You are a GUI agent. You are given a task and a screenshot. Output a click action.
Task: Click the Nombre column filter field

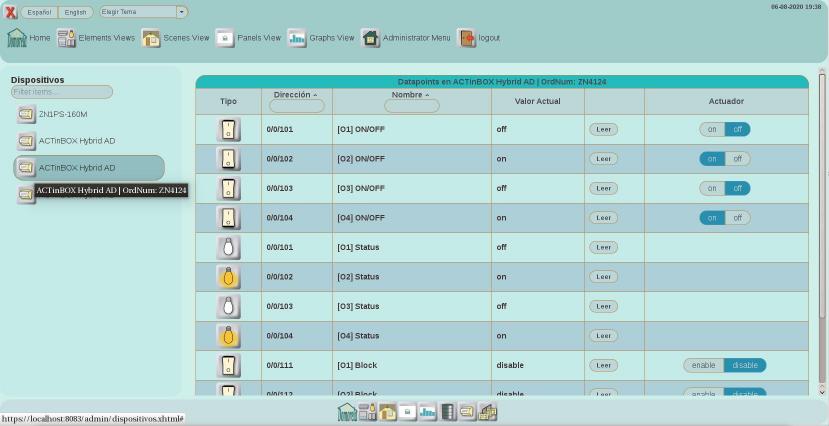[412, 106]
